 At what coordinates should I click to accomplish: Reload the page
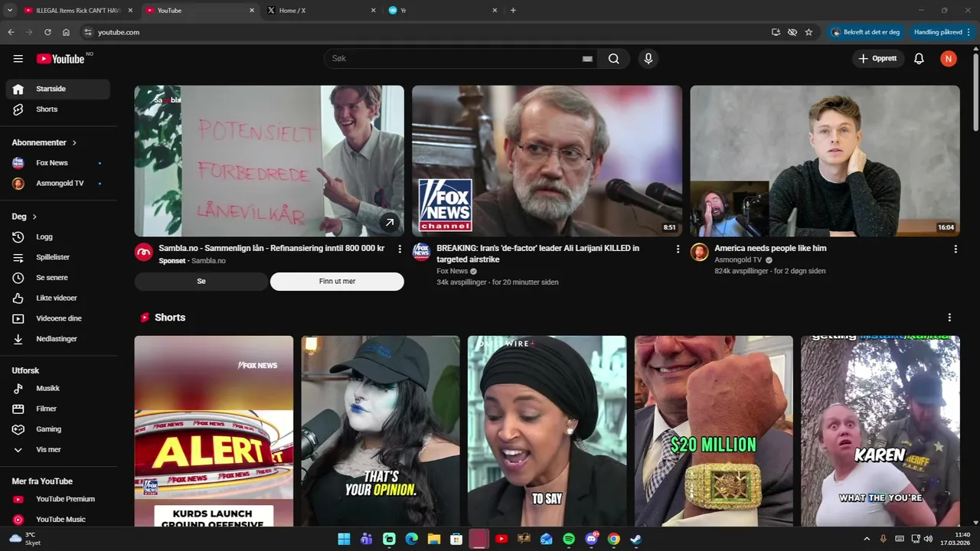click(47, 32)
